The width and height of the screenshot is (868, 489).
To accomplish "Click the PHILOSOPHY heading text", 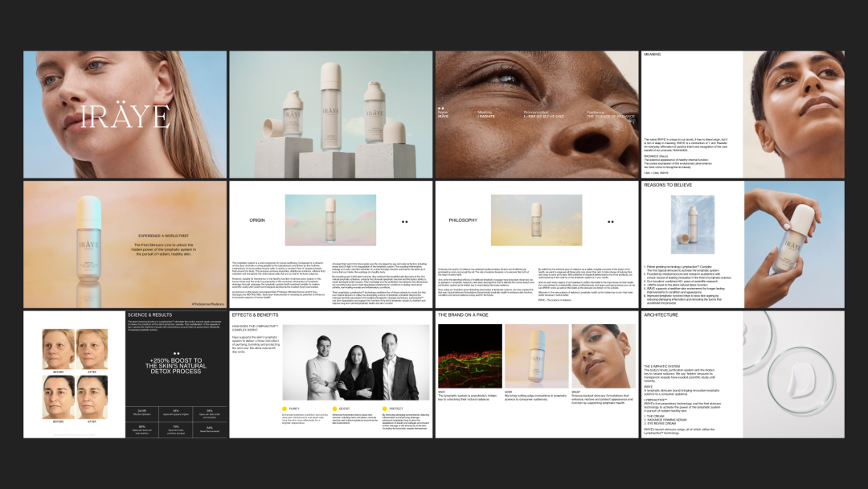I will click(463, 220).
